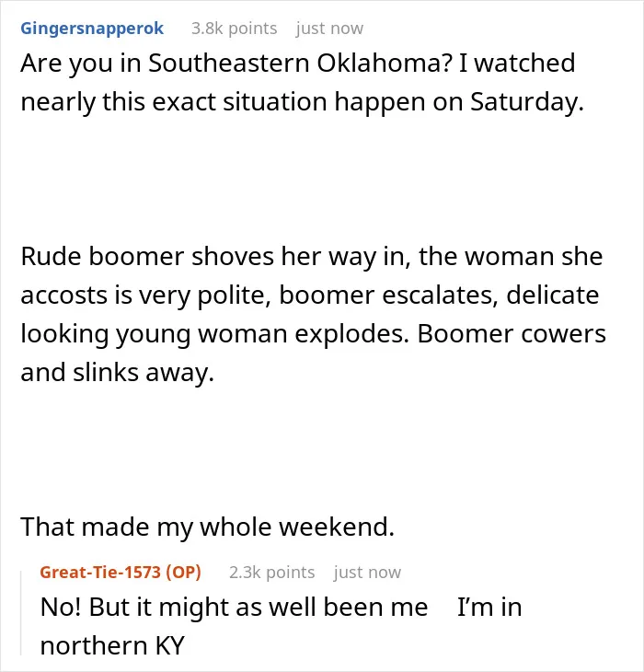Viewport: 644px width, 672px height.
Task: Click the sentence 'That made my whole weekend.'
Action: pos(207,527)
